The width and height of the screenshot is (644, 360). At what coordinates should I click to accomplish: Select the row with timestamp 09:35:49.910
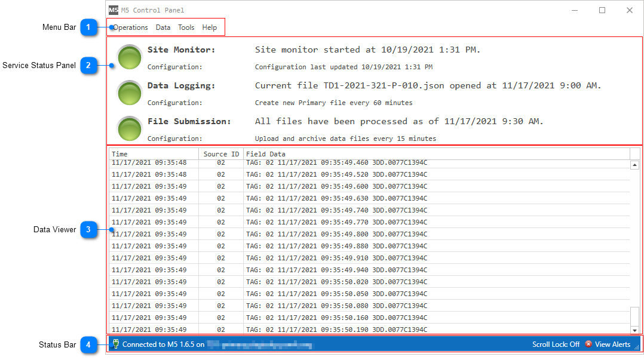pyautogui.click(x=369, y=258)
